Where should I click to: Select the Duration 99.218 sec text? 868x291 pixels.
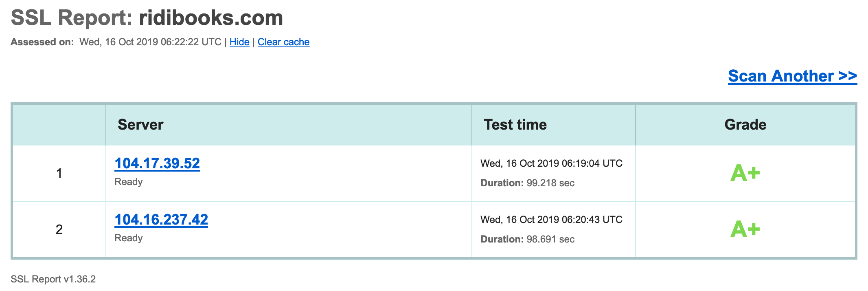click(x=528, y=183)
